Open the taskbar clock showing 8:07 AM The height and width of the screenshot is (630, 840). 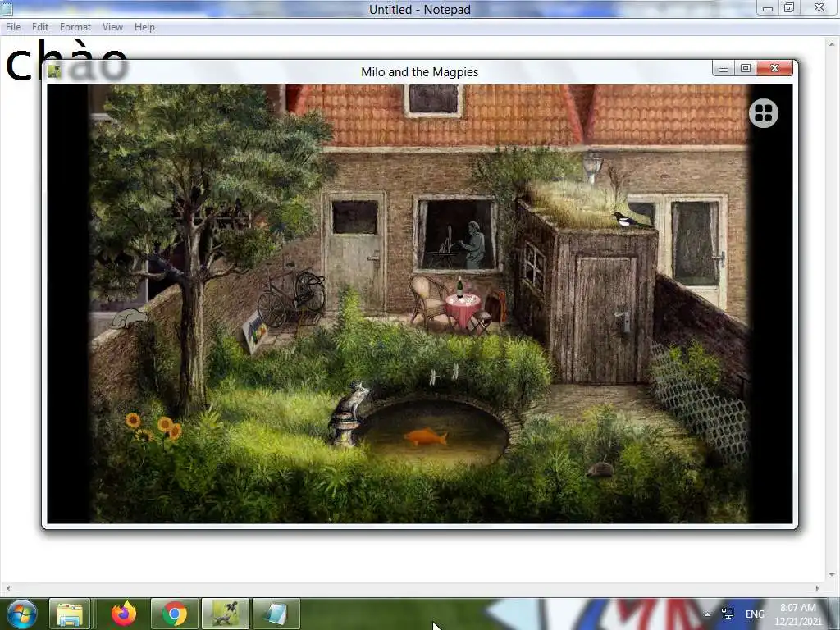click(798, 614)
